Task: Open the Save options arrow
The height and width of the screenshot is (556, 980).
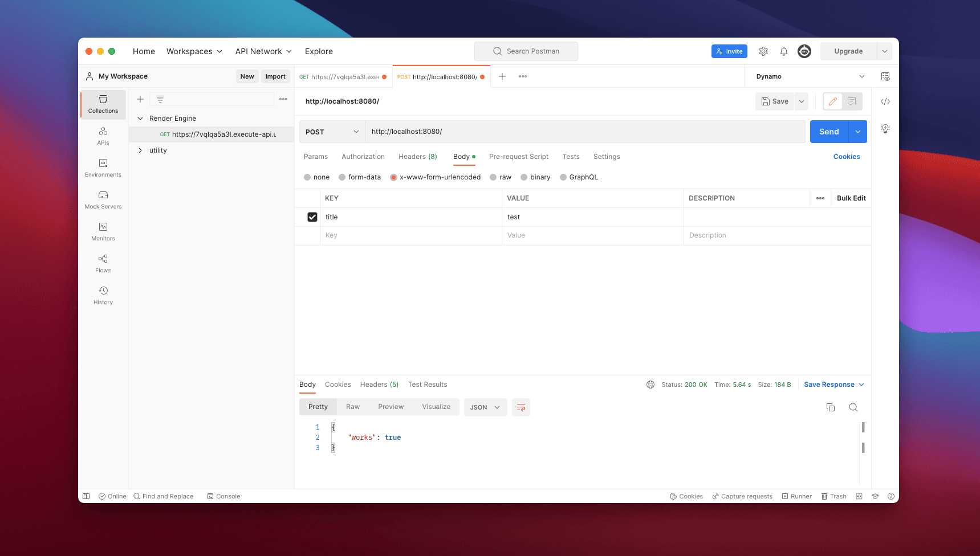Action: 802,101
